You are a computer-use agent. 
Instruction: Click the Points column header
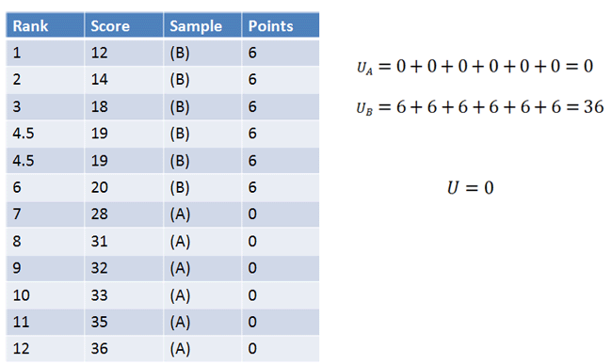pos(281,25)
